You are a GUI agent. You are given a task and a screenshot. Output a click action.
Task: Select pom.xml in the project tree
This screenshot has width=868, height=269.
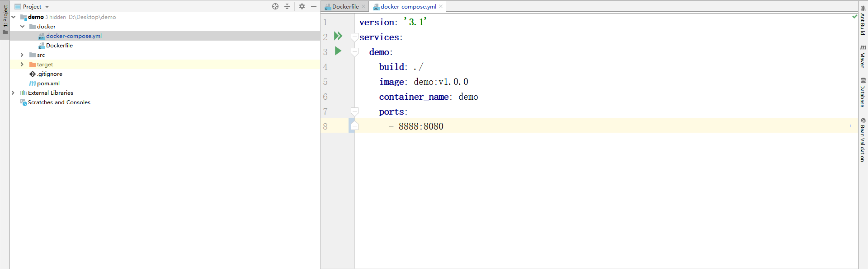(x=48, y=83)
